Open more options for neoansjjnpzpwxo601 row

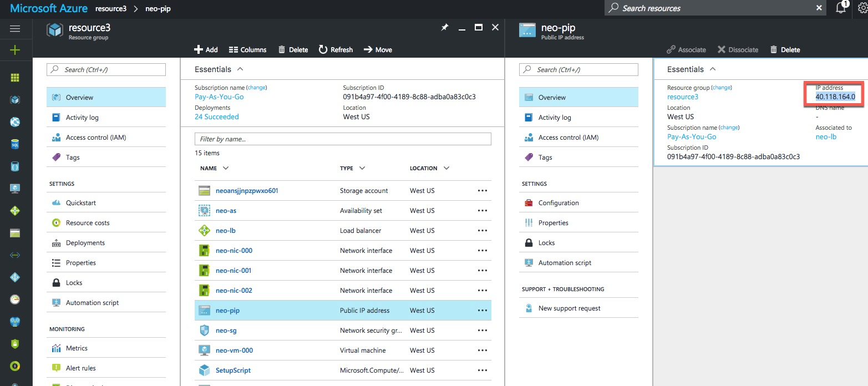[482, 191]
